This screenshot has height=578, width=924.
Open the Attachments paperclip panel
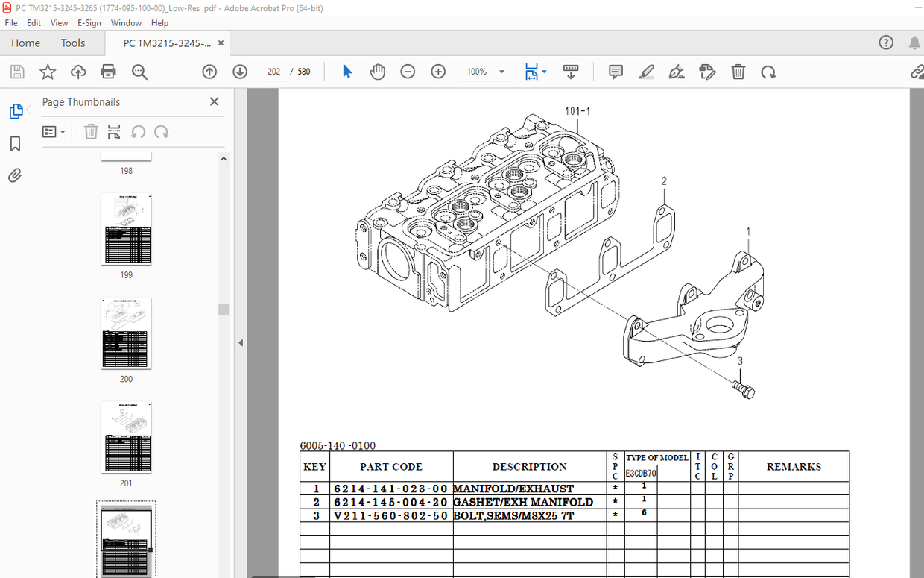pos(16,175)
